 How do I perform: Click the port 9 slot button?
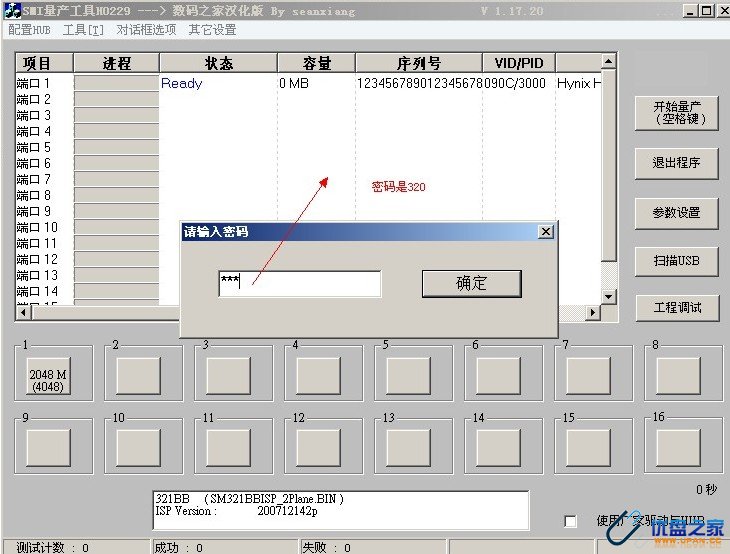click(48, 444)
